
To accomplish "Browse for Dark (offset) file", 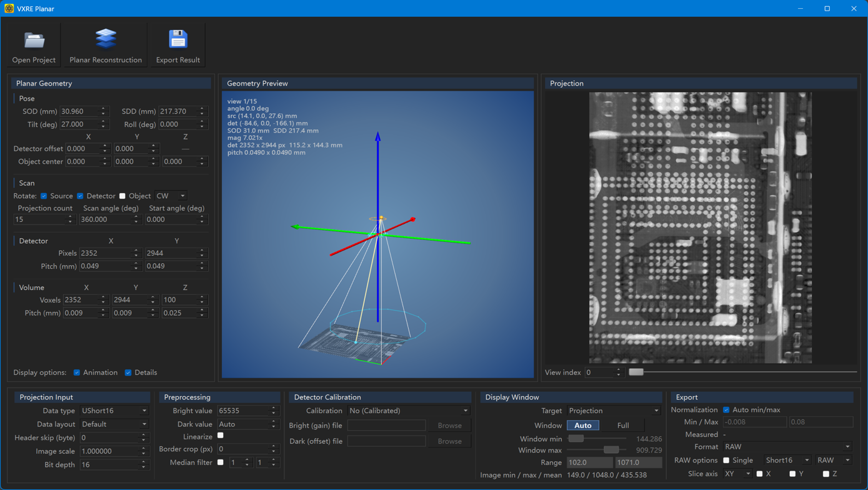I will coord(449,441).
